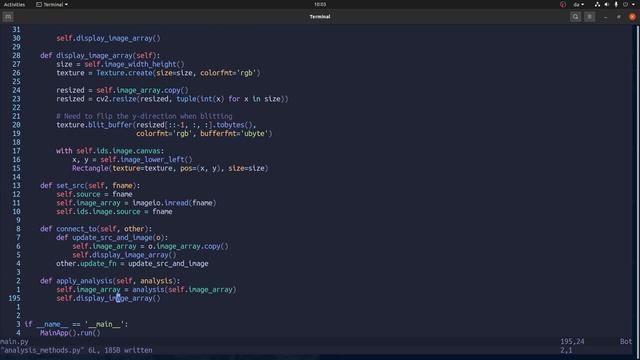This screenshot has height=360, width=640.
Task: Click the 'def display_image_array(self):' line
Action: tap(100, 56)
